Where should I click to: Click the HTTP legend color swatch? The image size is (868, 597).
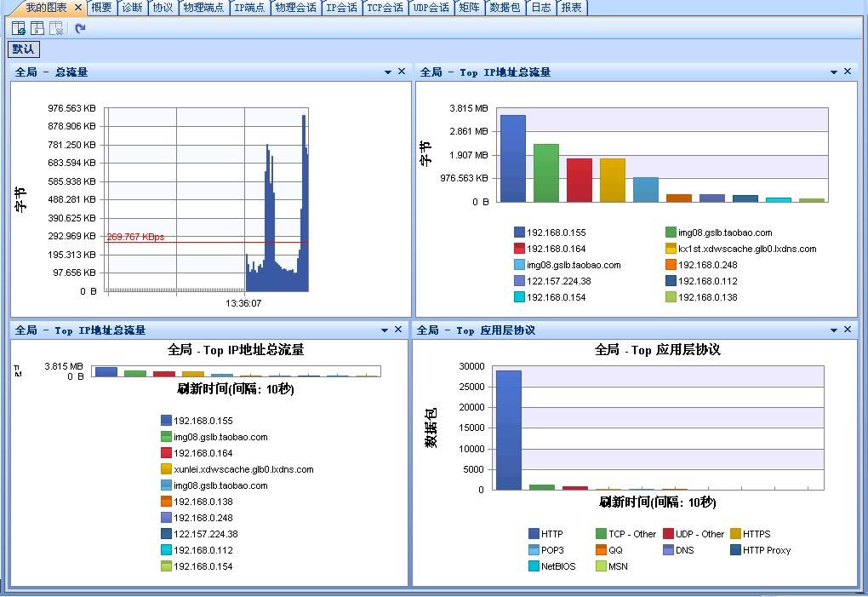534,534
